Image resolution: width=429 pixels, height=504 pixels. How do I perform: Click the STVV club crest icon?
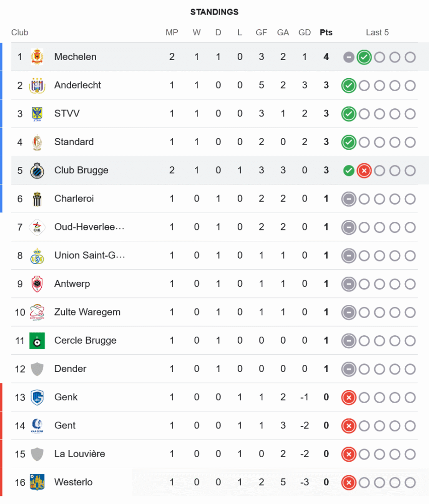pyautogui.click(x=37, y=113)
